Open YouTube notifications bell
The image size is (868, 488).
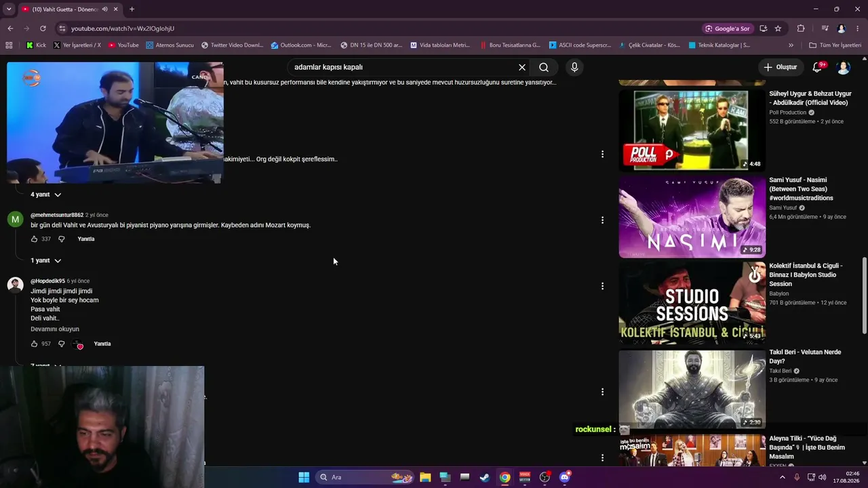click(x=817, y=67)
